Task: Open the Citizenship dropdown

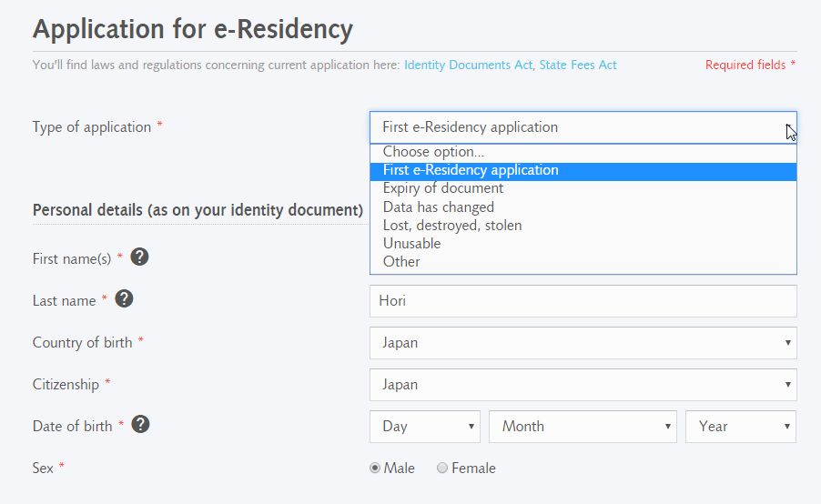Action: click(583, 385)
